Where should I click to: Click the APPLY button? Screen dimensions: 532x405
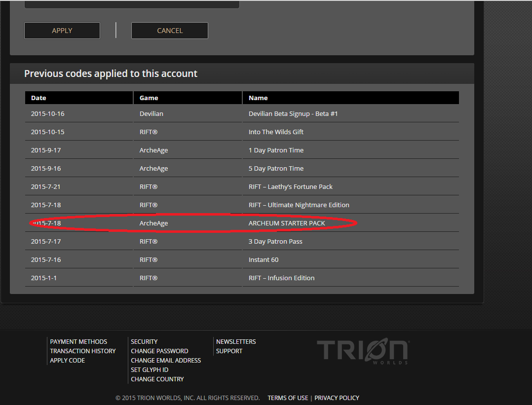pos(62,31)
